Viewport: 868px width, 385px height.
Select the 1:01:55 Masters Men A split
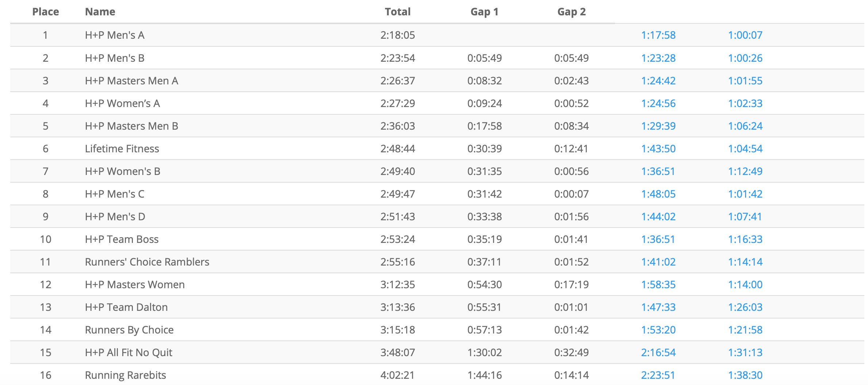pos(745,81)
